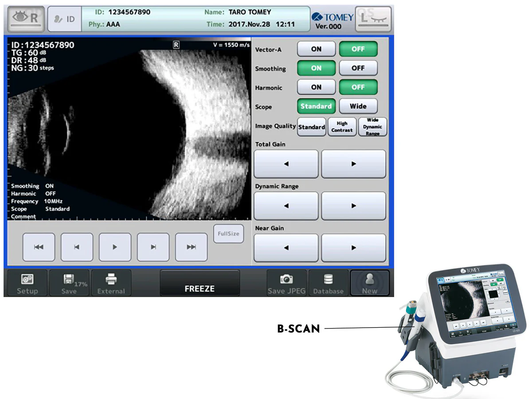This screenshot has height=399, width=532.
Task: Select the left eye L button
Action: point(373,19)
